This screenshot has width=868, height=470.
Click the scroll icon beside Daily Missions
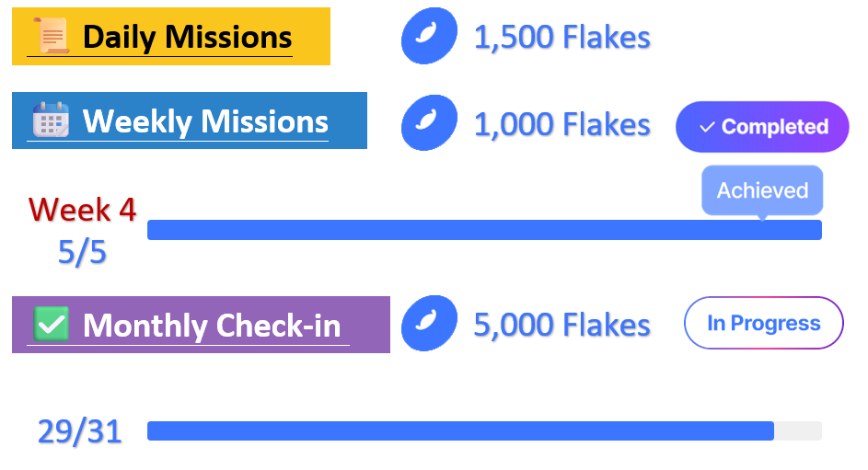coord(52,36)
